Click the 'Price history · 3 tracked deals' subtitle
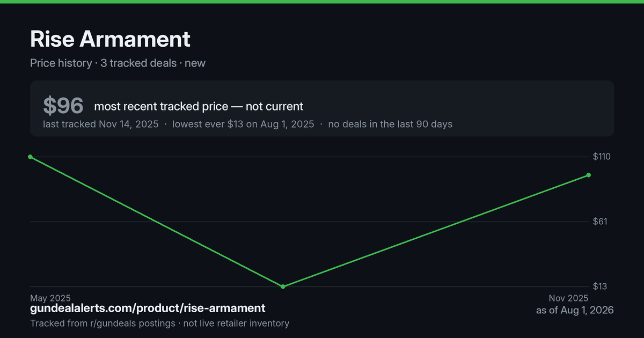The width and height of the screenshot is (644, 338). tap(103, 63)
